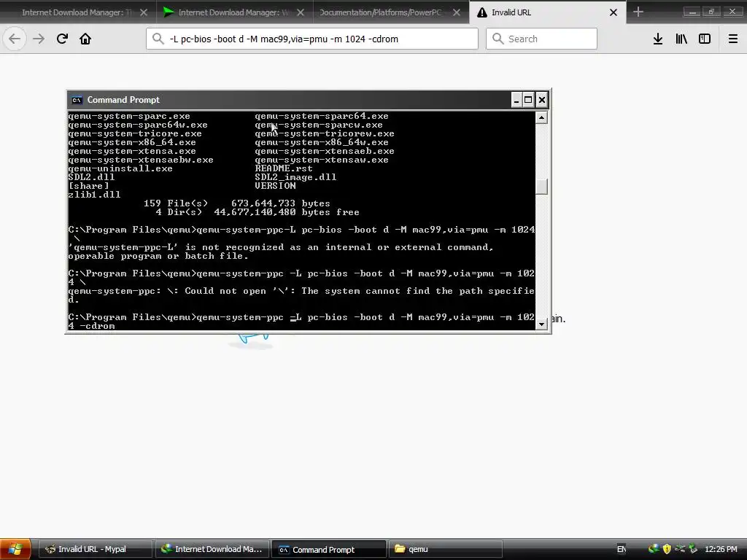Click the VERSION entry in listing
The image size is (747, 560).
point(275,186)
